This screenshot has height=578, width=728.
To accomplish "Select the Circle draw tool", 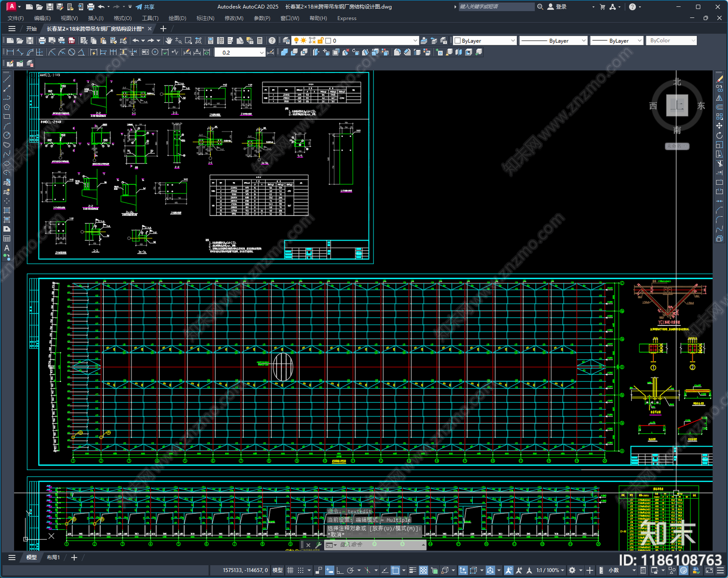I will (x=7, y=135).
